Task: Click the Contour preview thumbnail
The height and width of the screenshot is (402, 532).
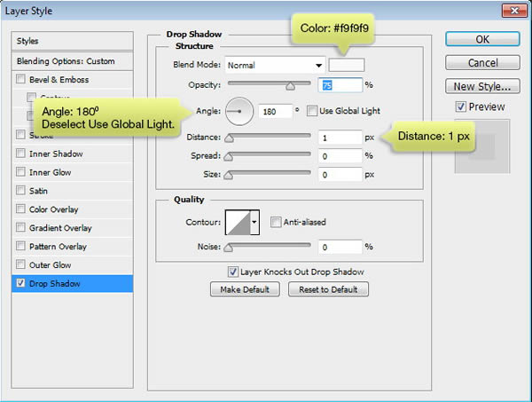Action: click(x=238, y=223)
